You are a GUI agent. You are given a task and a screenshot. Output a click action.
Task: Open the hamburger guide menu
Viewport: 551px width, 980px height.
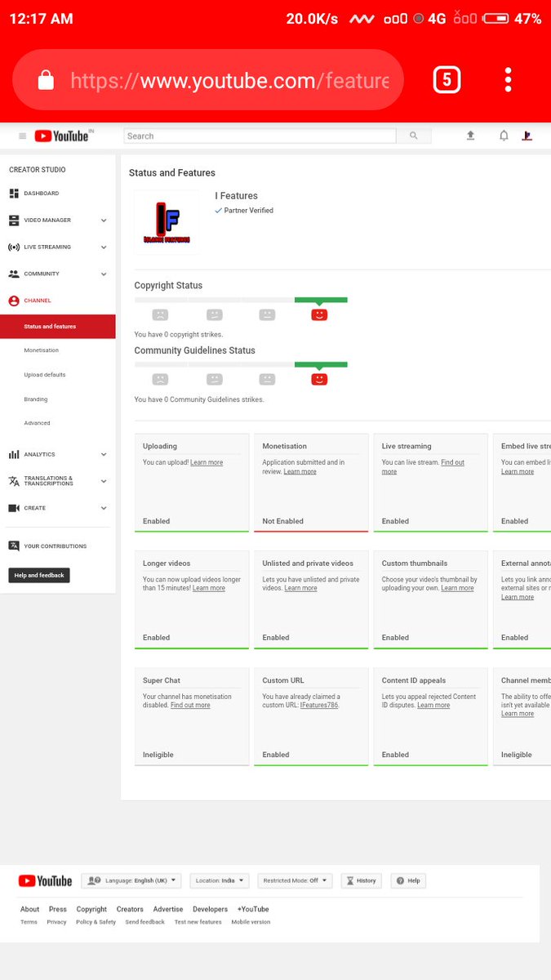(22, 136)
